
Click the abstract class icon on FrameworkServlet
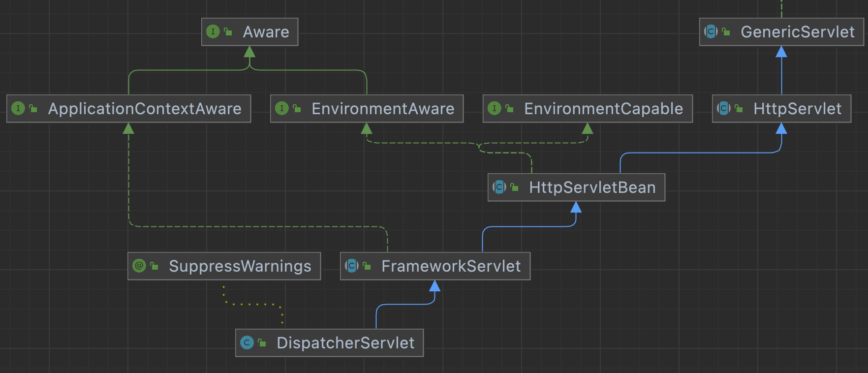pyautogui.click(x=351, y=266)
